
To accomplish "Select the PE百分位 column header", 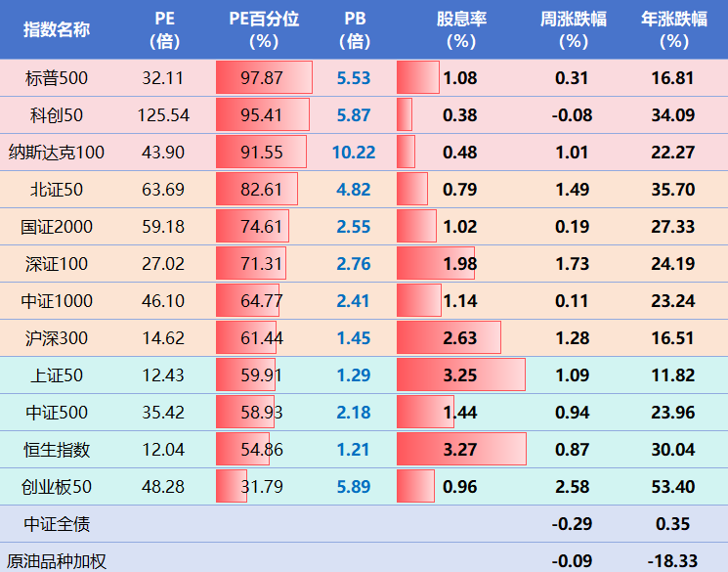I will 263,29.
